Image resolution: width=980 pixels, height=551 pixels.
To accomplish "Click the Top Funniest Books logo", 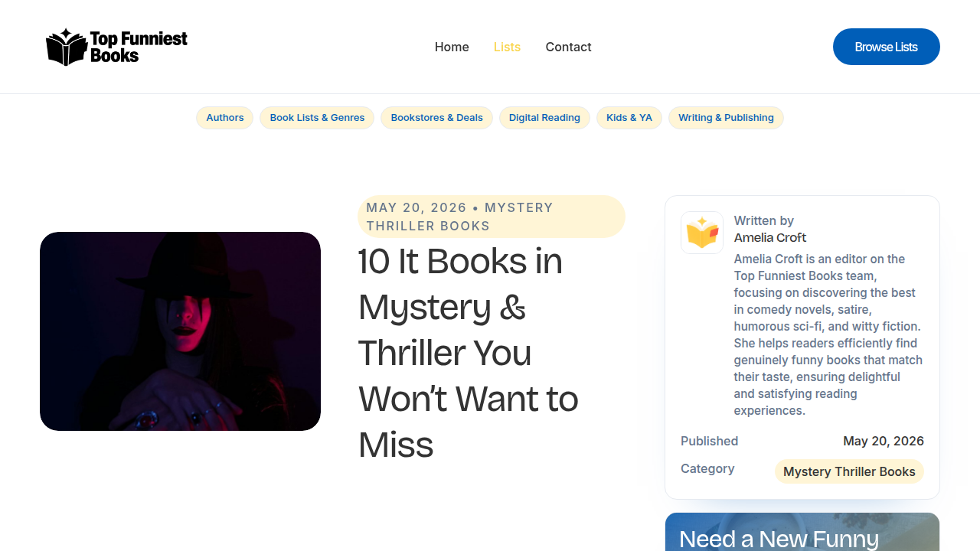I will [x=116, y=47].
